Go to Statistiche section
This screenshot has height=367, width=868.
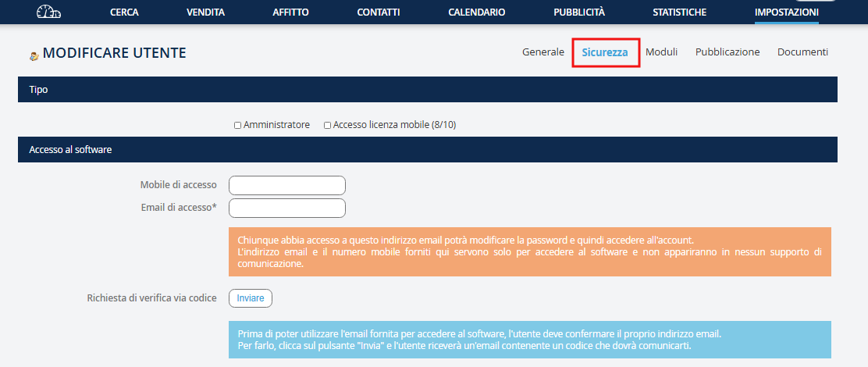pyautogui.click(x=680, y=12)
